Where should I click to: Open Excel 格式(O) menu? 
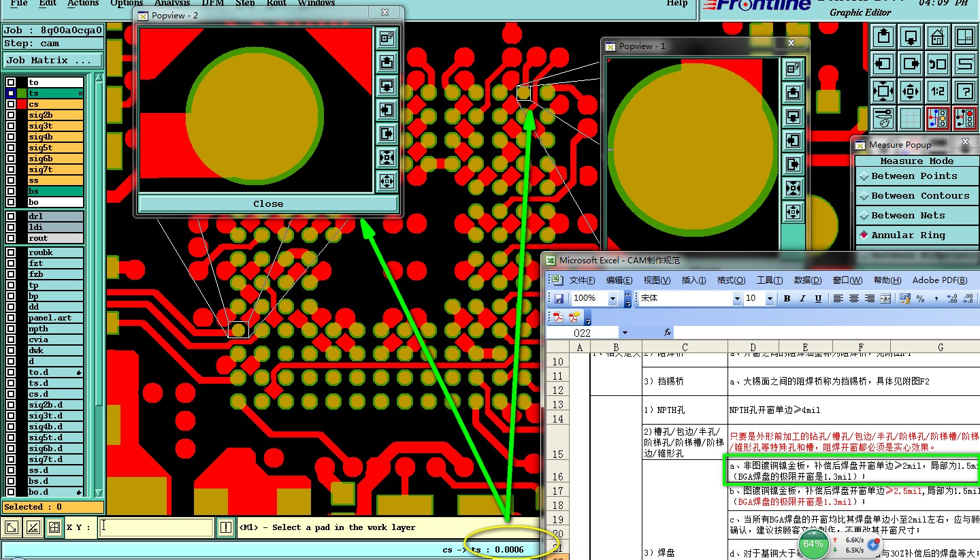click(x=731, y=280)
